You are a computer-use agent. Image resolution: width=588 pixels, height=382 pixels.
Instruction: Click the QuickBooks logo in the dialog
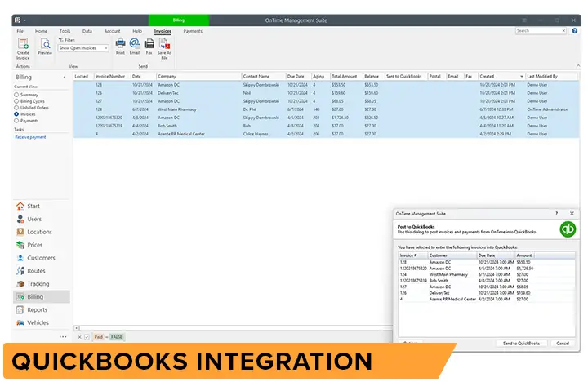[x=568, y=229]
